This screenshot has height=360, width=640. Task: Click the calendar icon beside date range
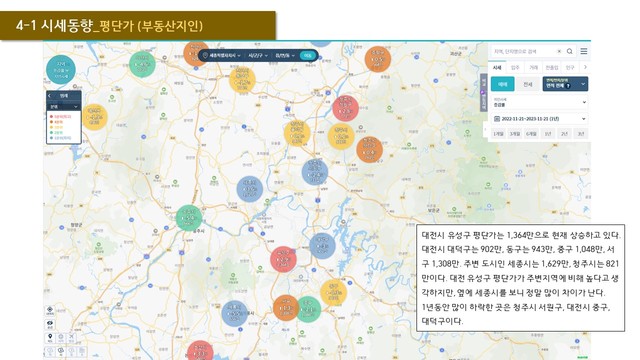point(497,119)
